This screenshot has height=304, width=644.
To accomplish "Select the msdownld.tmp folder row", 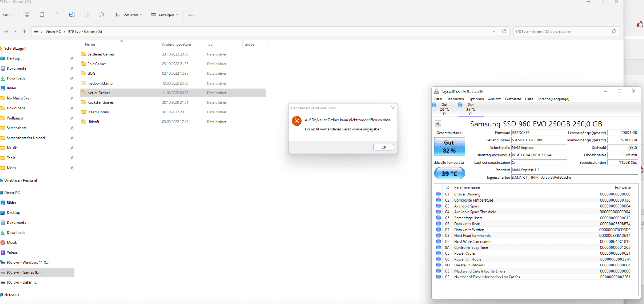I will click(173, 83).
